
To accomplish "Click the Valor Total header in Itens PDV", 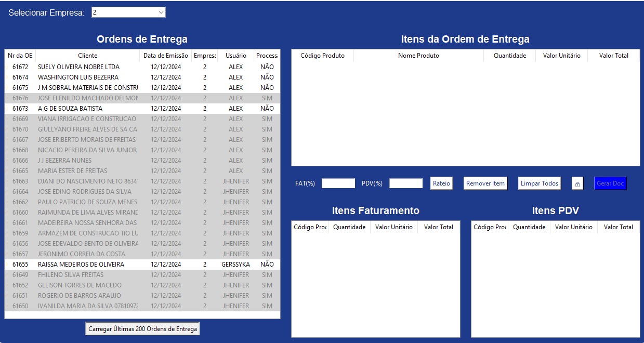I will tap(618, 227).
